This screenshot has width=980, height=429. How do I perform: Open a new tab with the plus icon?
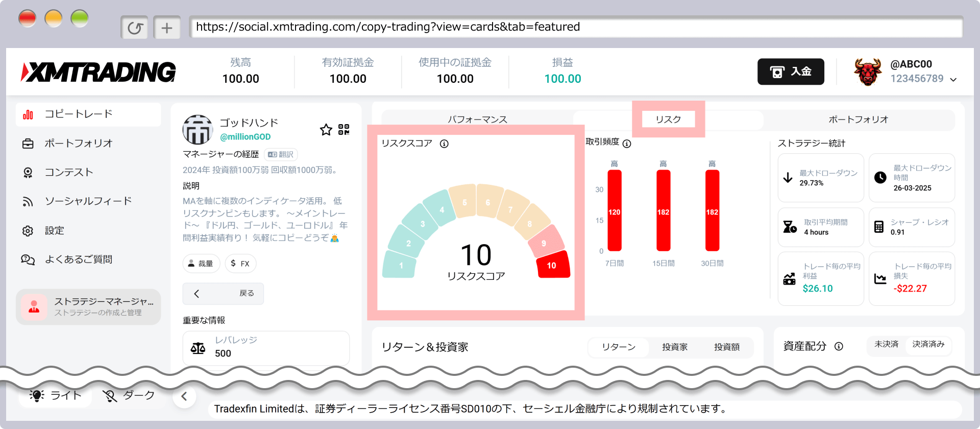click(x=167, y=28)
